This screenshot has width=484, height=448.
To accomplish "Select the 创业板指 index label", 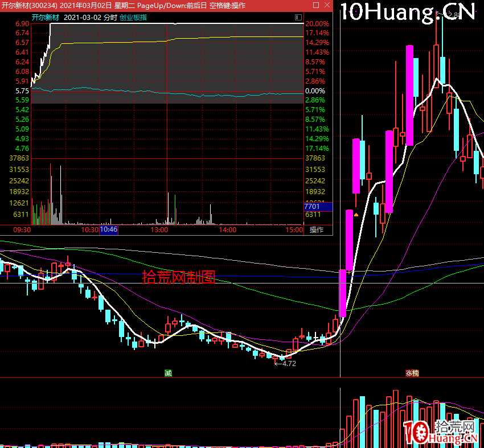I will (133, 18).
